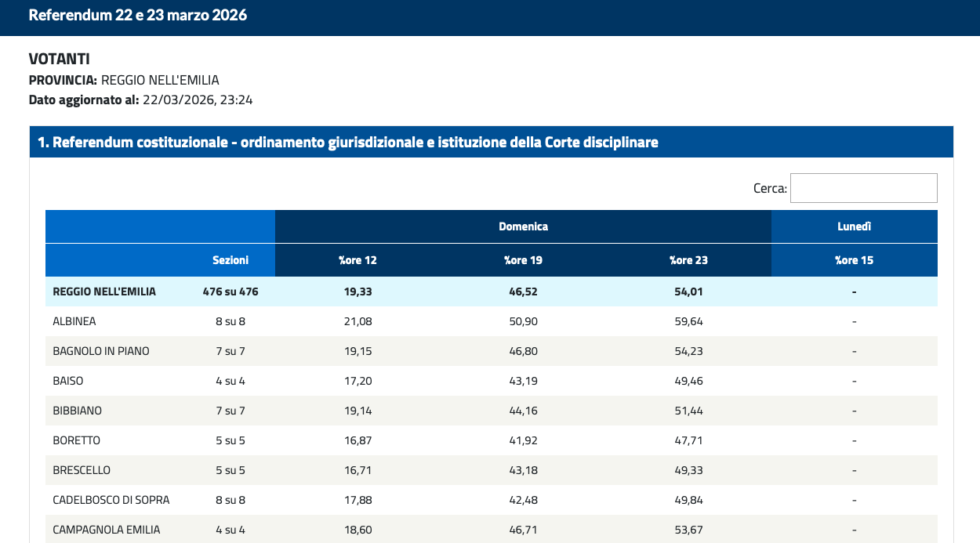Select the BORETTO row
980x543 pixels.
[x=76, y=440]
